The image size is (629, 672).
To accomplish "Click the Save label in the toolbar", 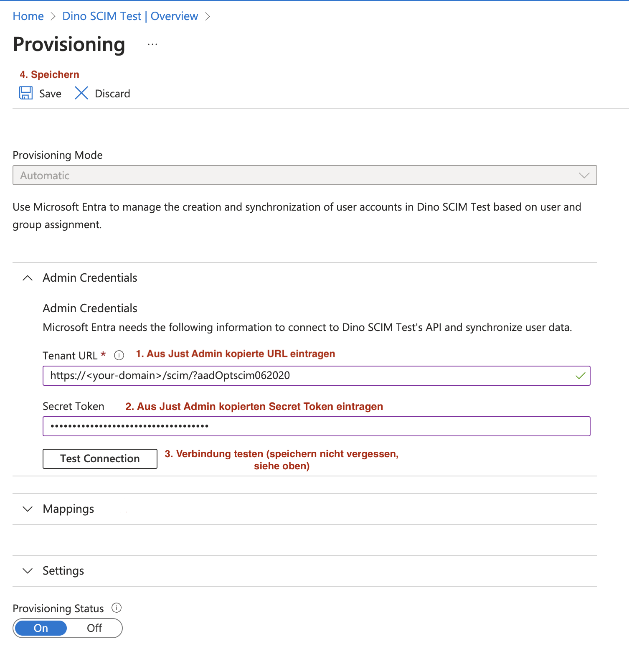I will 51,94.
